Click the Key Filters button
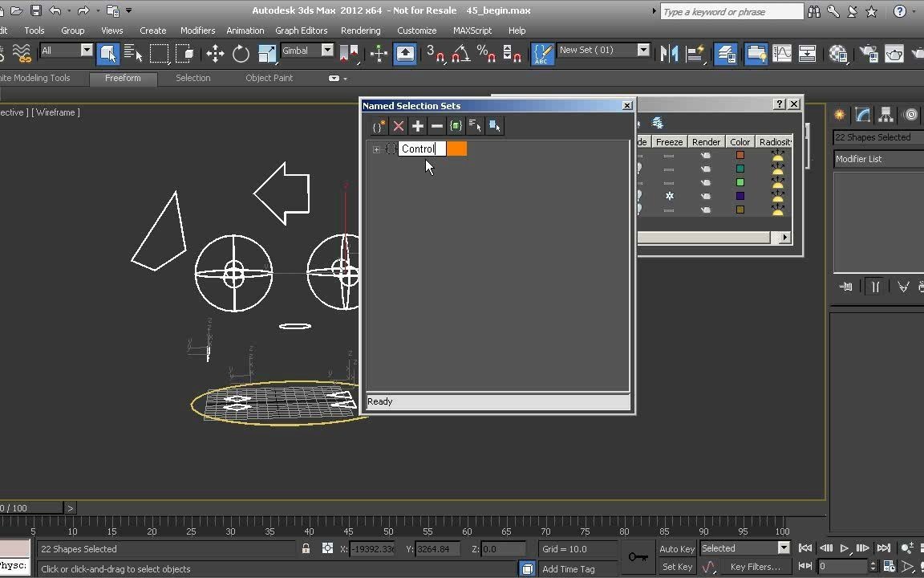 click(755, 567)
